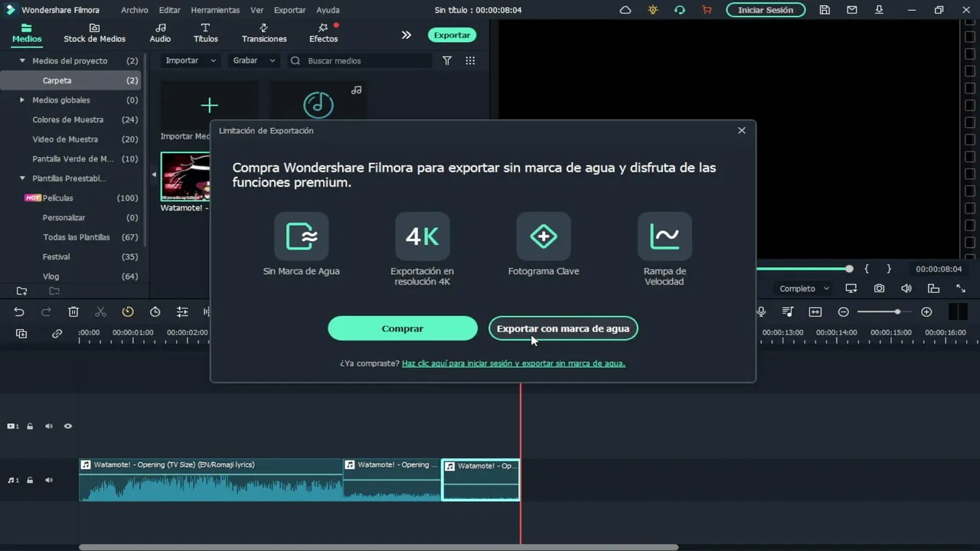Click Exportar con marca de agua
This screenshot has height=551, width=980.
click(563, 328)
